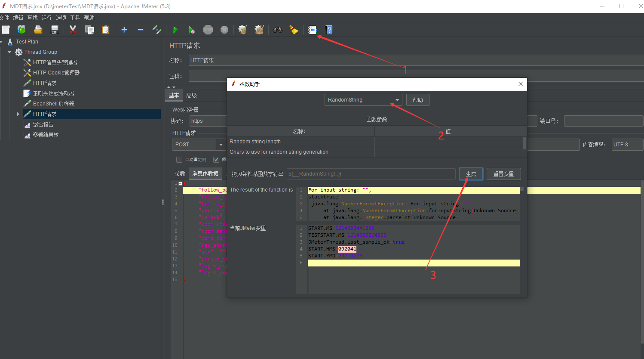Viewport: 644px width, 359px height.
Task: Select the first HTTP请求 node under HTTP Cookie管理器
Action: [45, 83]
